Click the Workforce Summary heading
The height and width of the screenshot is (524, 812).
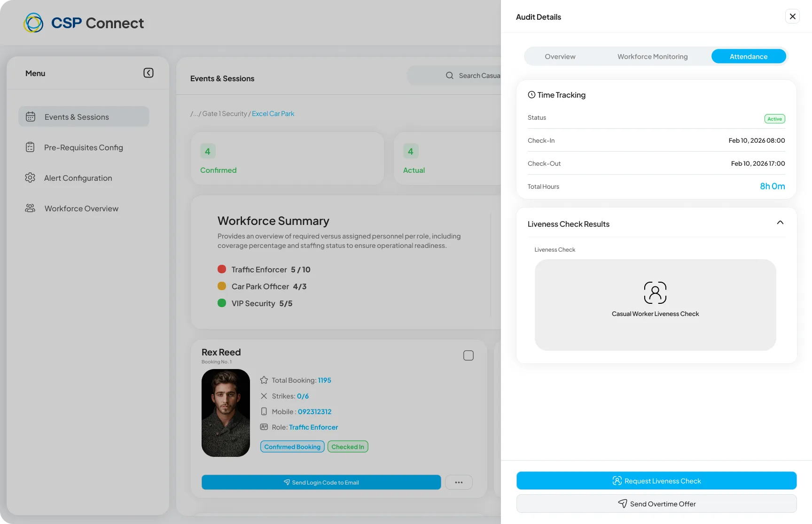(273, 221)
